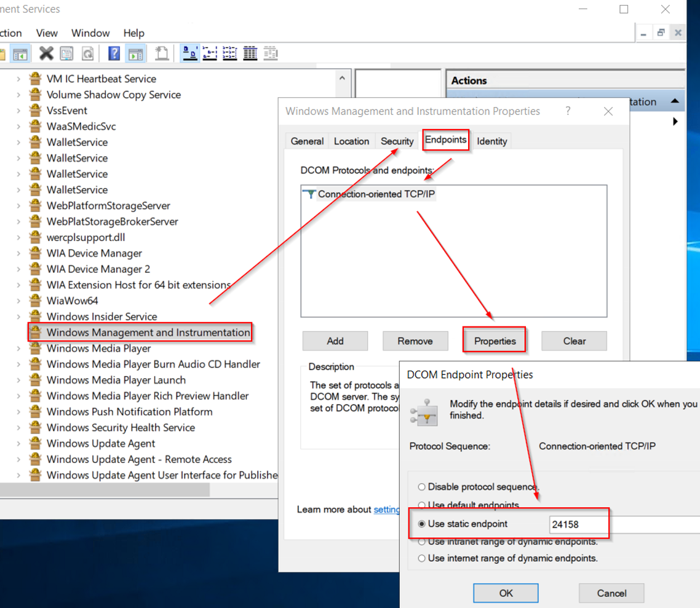Click the WIA Device Manager 2 icon

[35, 269]
